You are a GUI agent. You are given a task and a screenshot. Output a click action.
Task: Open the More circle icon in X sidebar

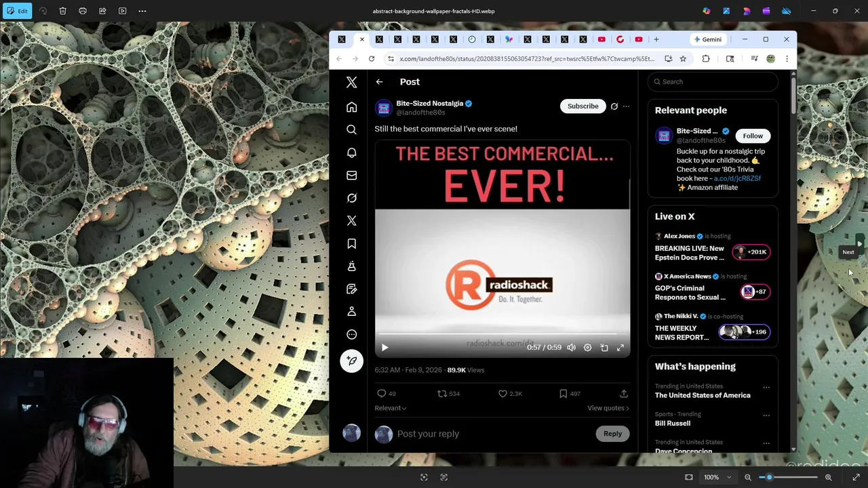[351, 334]
